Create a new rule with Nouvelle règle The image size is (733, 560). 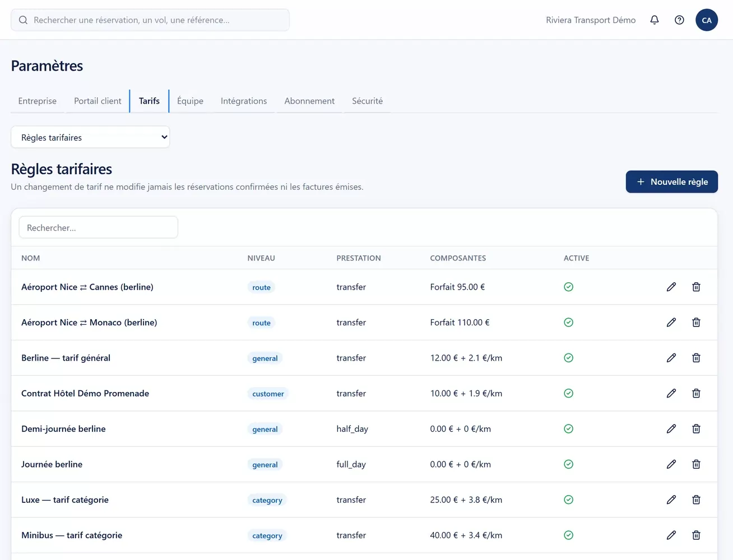click(671, 182)
